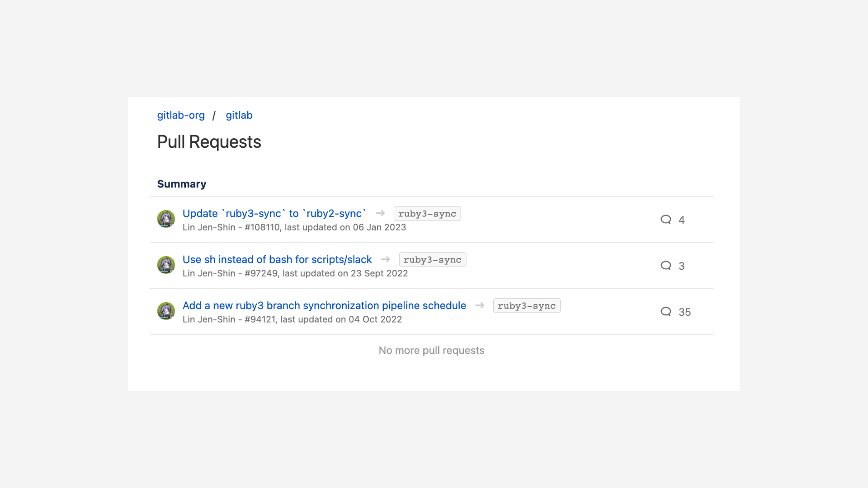Click the comment icon with 35 comments
Viewport: 868px width, 488px height.
[665, 312]
